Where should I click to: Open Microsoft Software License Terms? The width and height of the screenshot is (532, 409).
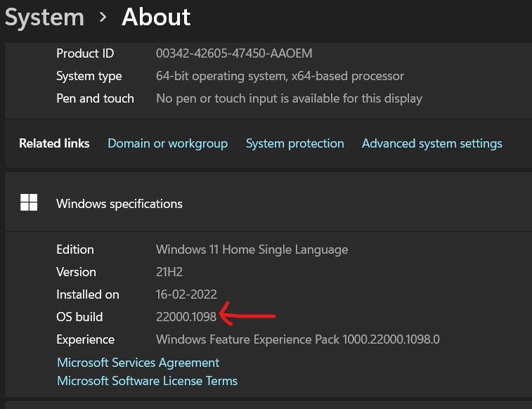(x=147, y=381)
